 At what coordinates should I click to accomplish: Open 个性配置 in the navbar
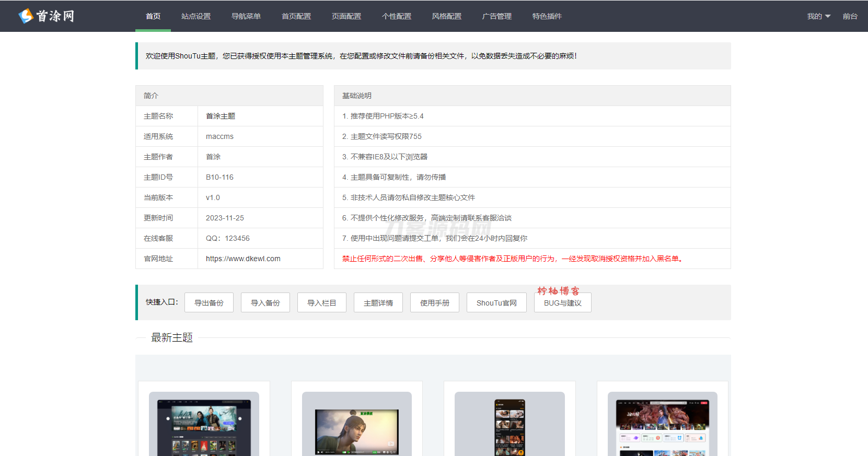click(x=397, y=16)
